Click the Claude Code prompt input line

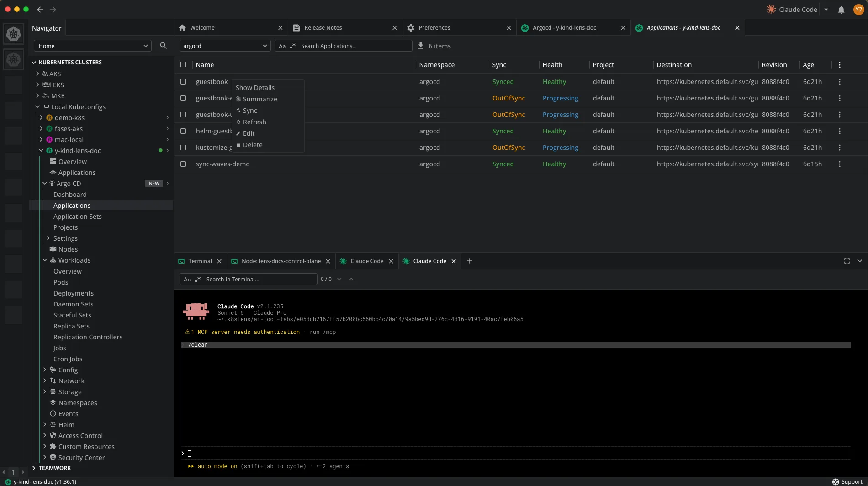516,454
